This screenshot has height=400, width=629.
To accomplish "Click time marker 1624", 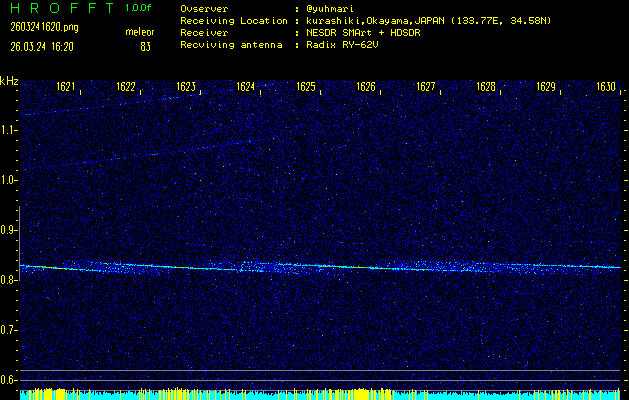I will pyautogui.click(x=246, y=87).
